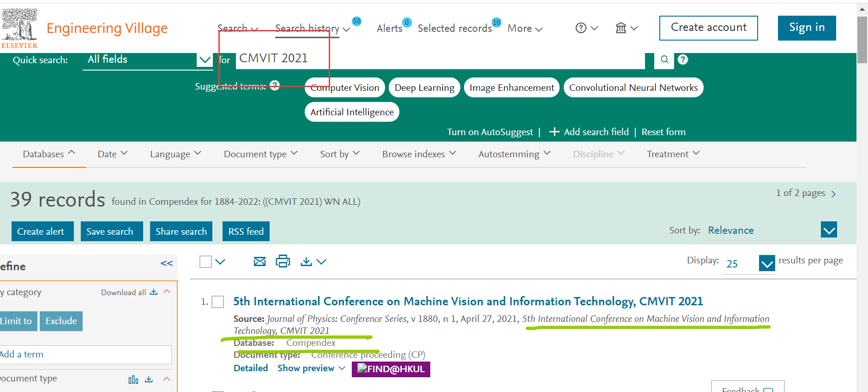Expand the download options chevron

(x=322, y=261)
